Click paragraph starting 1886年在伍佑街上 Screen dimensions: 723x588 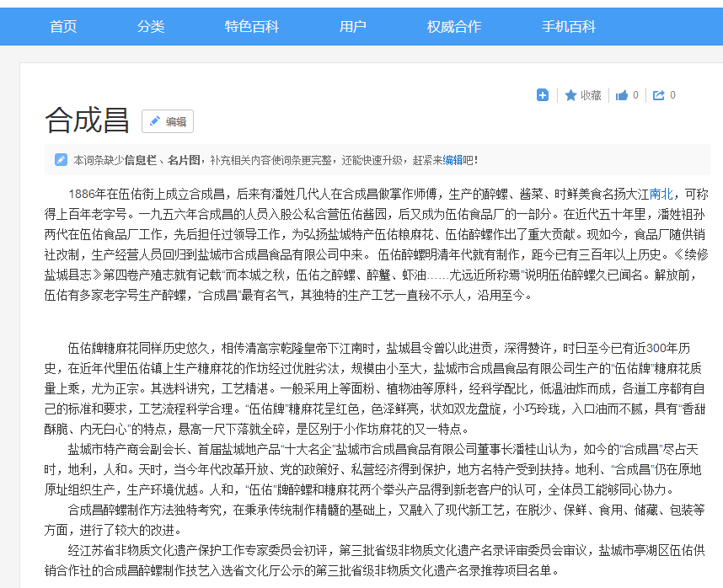coord(377,244)
